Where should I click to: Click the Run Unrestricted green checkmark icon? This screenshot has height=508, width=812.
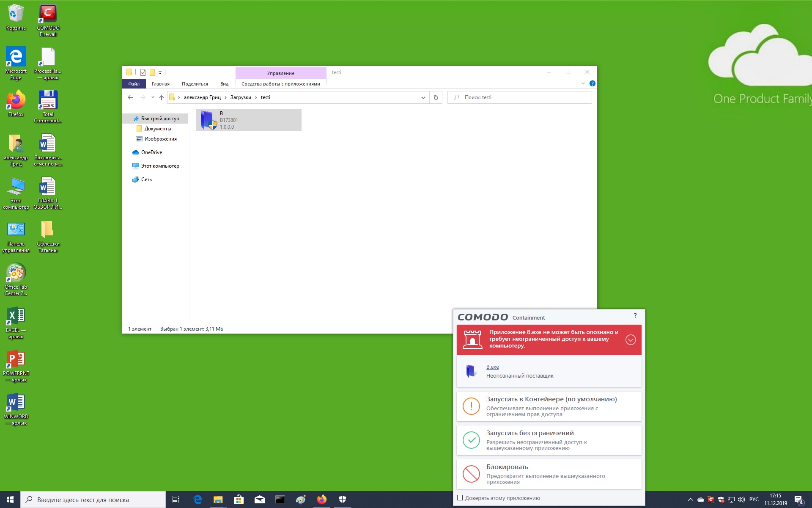point(471,440)
